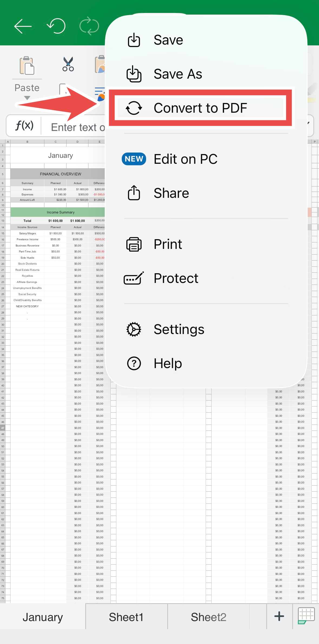Viewport: 319px width, 644px height.
Task: Select the NEW CATEGORY cell
Action: tap(27, 306)
